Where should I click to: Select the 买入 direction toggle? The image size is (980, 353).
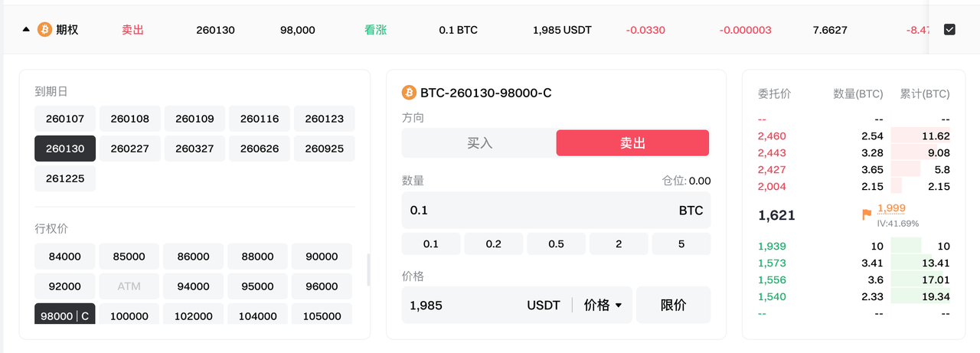(x=479, y=143)
